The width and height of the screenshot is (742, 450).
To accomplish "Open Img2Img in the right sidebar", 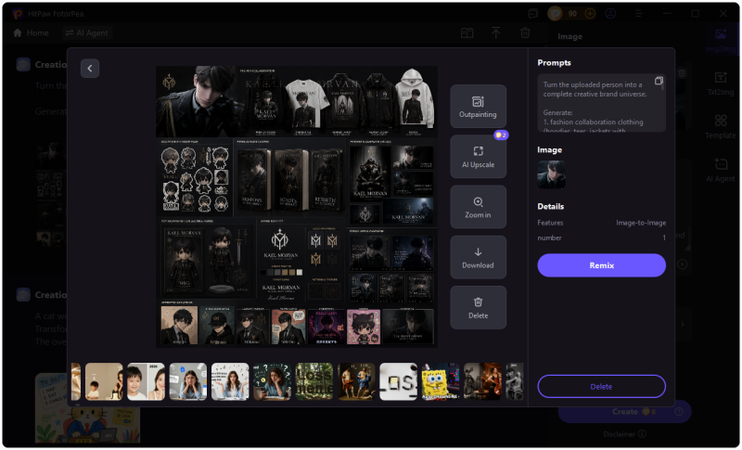I will pos(720,40).
